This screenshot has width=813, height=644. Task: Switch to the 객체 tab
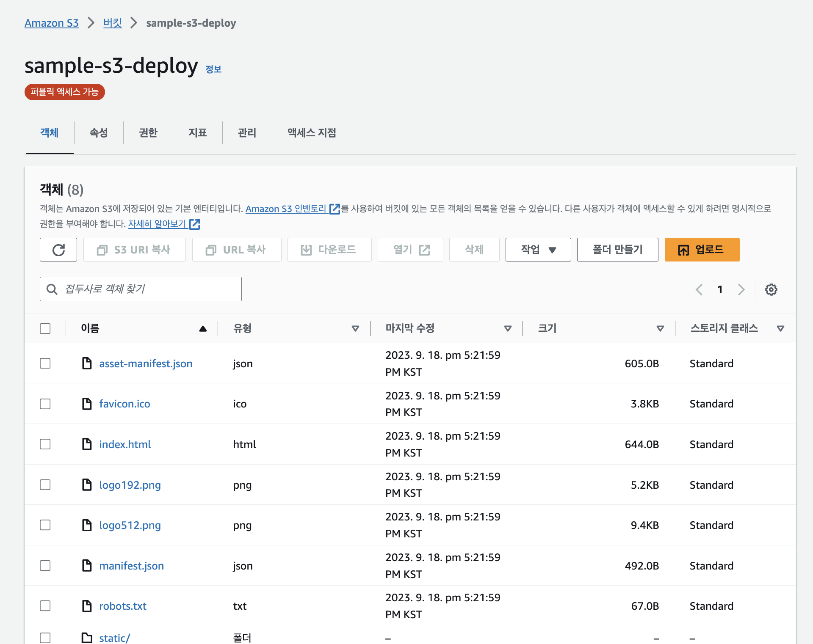click(x=50, y=133)
